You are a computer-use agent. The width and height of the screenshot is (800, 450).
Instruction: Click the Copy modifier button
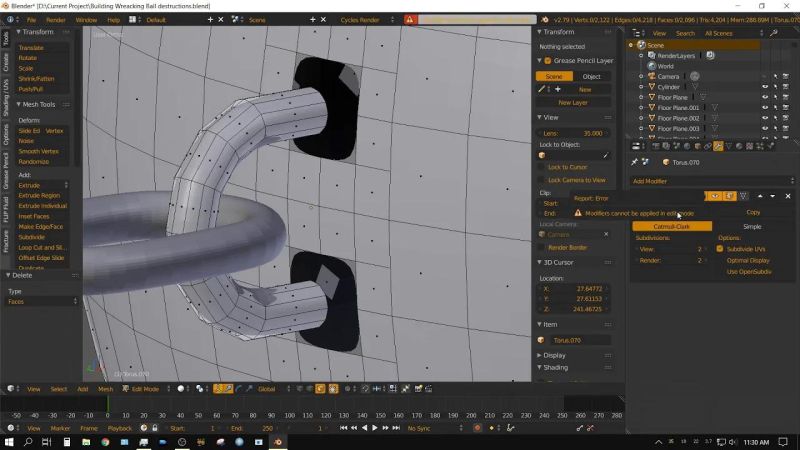(x=753, y=212)
